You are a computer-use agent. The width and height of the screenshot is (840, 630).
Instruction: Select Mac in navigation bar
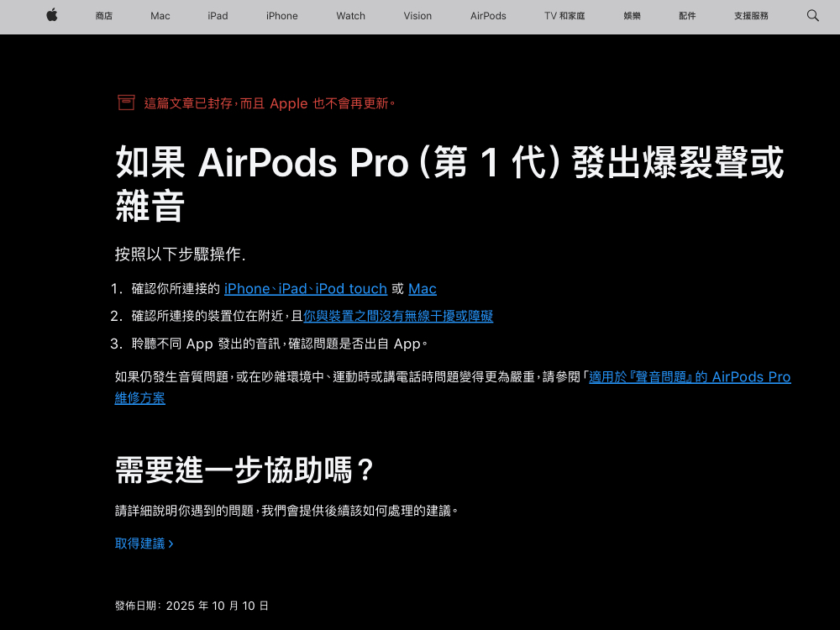pos(160,16)
